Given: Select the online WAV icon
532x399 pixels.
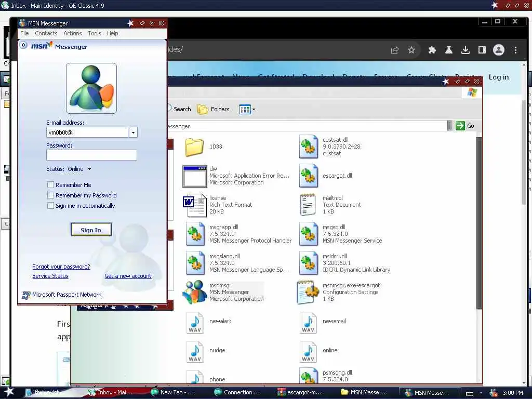Looking at the screenshot, I should click(308, 352).
